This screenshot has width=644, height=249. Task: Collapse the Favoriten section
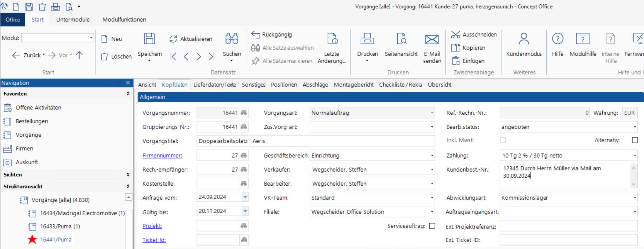point(128,94)
